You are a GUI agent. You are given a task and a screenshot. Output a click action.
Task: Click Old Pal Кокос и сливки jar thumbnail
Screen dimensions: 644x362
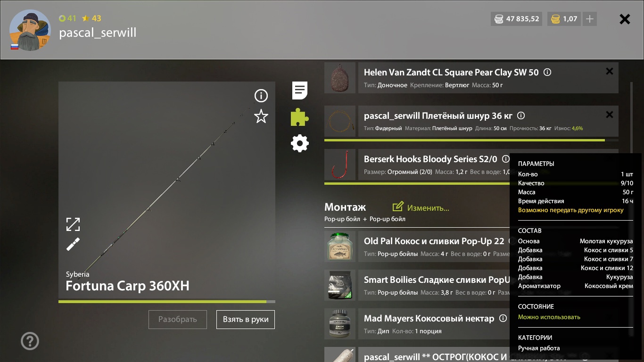[x=340, y=247]
